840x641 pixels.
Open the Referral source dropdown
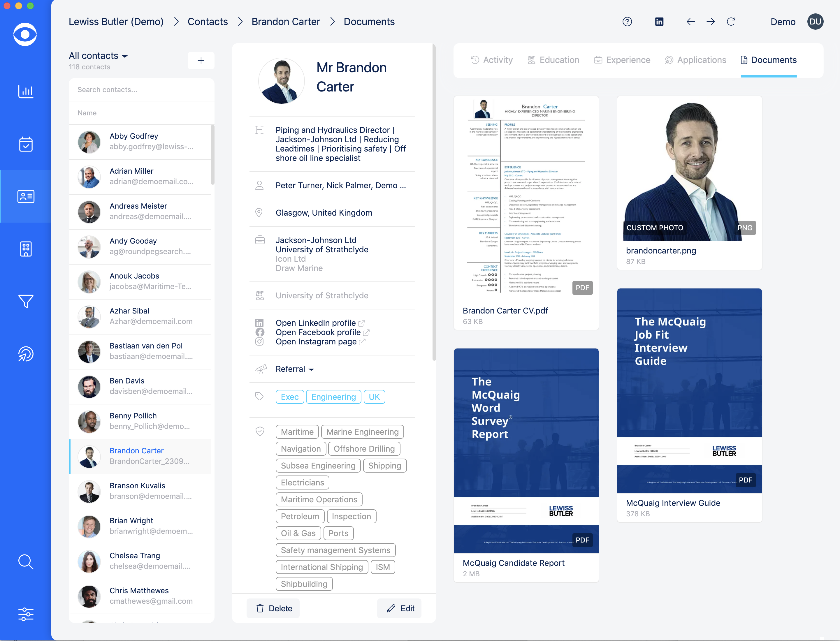294,369
